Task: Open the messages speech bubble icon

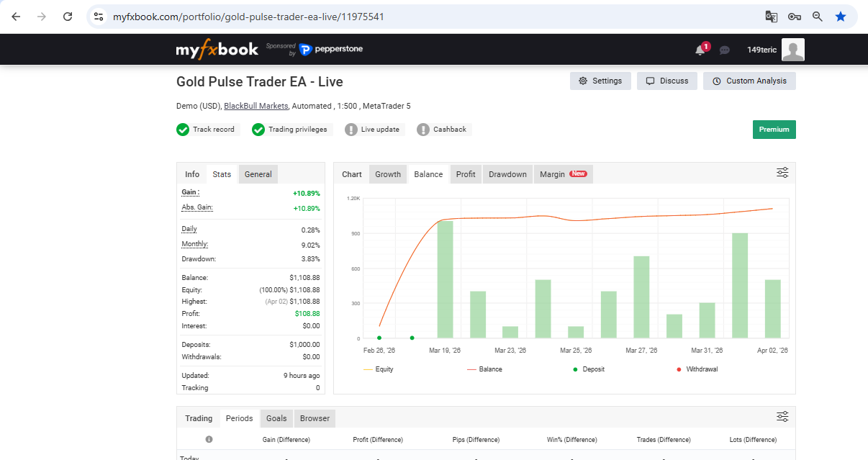Action: click(x=725, y=50)
